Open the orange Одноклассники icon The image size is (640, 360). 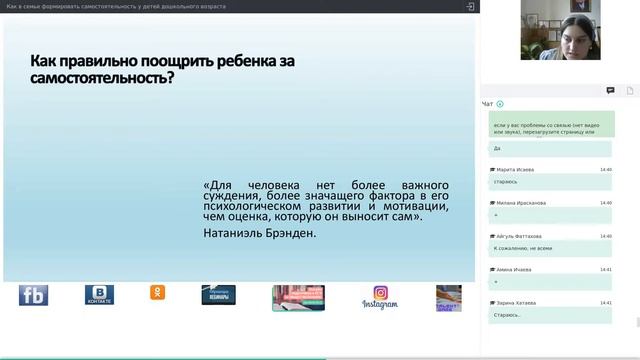[x=158, y=292]
